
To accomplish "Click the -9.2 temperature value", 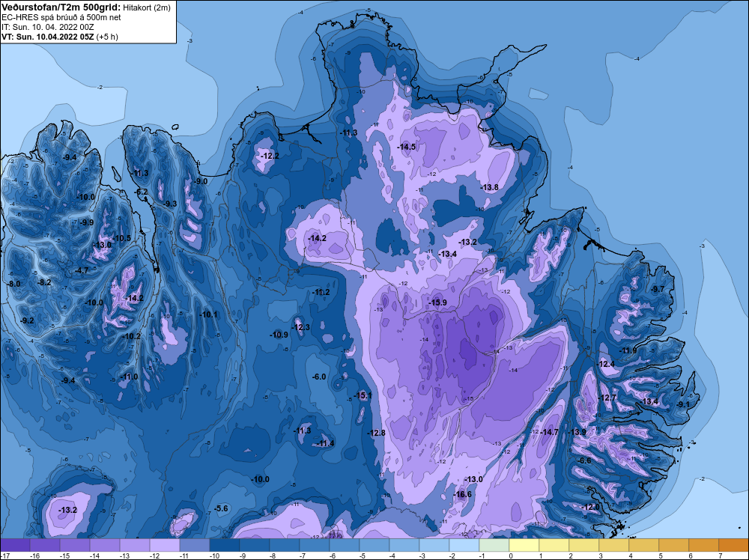I will [x=27, y=320].
